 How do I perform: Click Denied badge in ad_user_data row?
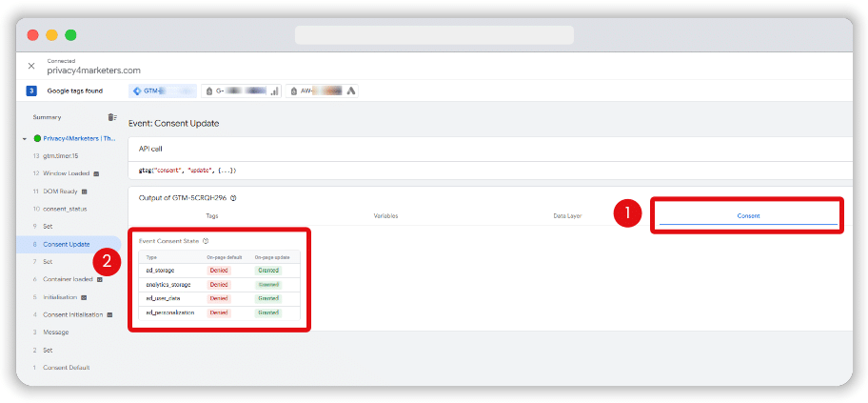pos(218,298)
